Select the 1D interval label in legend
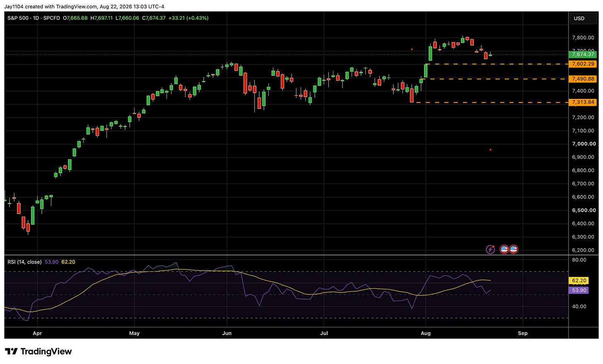The height and width of the screenshot is (364, 603). coord(36,18)
